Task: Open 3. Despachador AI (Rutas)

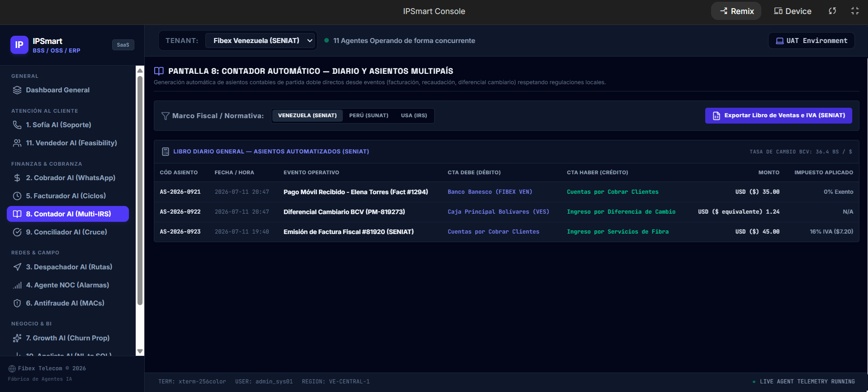Action: coord(68,267)
